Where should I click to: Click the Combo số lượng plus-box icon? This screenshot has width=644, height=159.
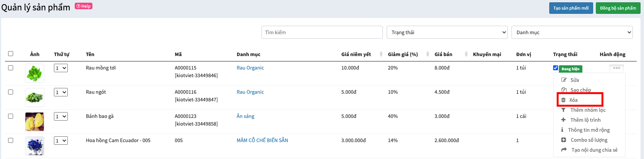pyautogui.click(x=564, y=140)
